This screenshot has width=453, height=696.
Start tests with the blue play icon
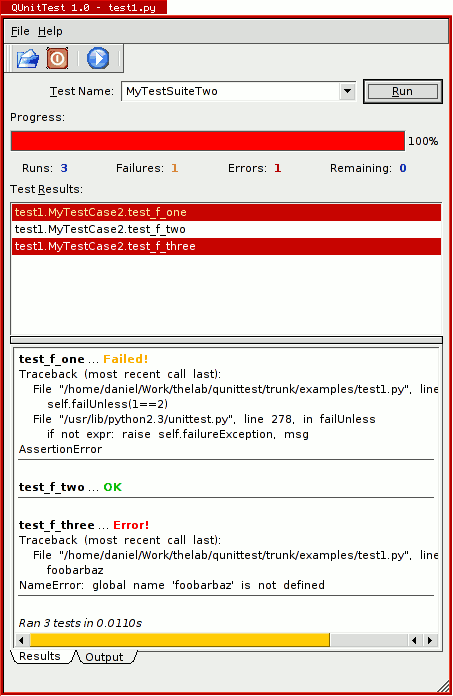point(98,58)
